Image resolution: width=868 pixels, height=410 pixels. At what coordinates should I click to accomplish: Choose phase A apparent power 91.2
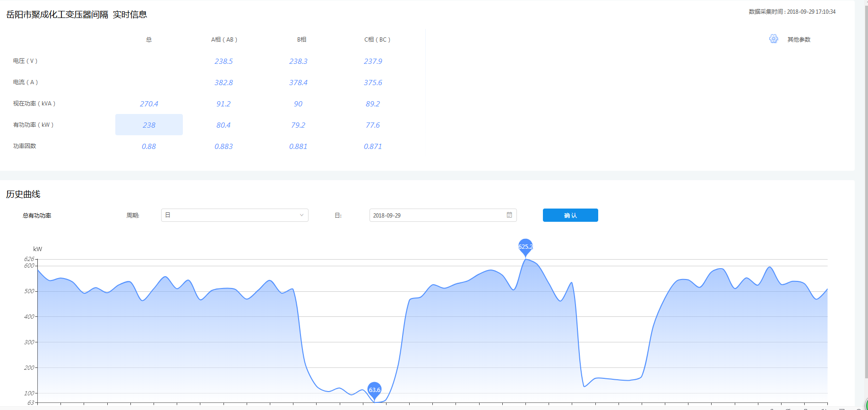click(223, 104)
